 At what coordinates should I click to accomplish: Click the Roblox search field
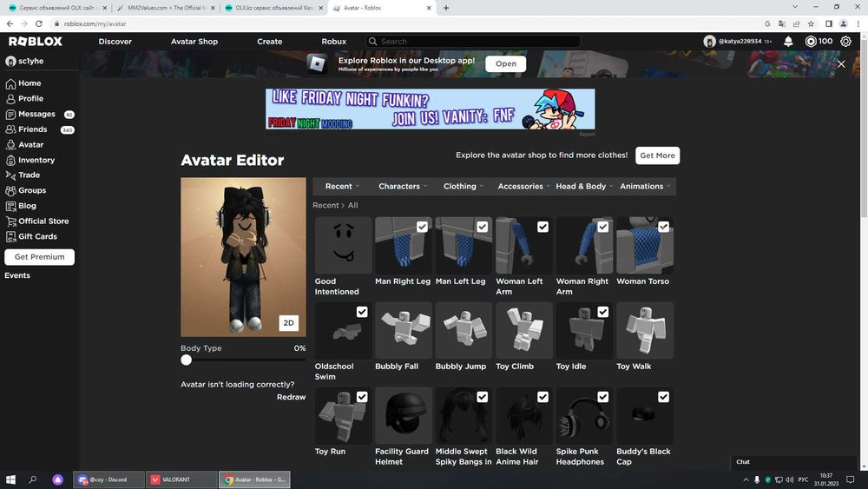click(474, 42)
